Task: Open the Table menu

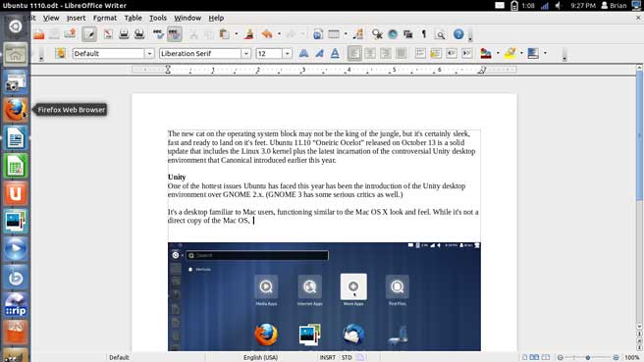Action: coord(134,18)
